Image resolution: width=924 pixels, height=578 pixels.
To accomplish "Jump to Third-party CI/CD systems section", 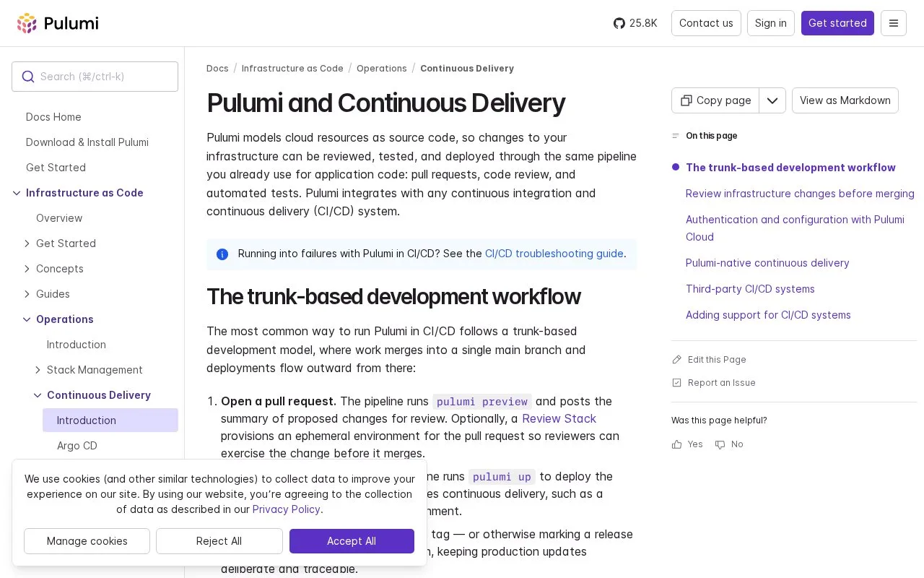I will point(750,289).
